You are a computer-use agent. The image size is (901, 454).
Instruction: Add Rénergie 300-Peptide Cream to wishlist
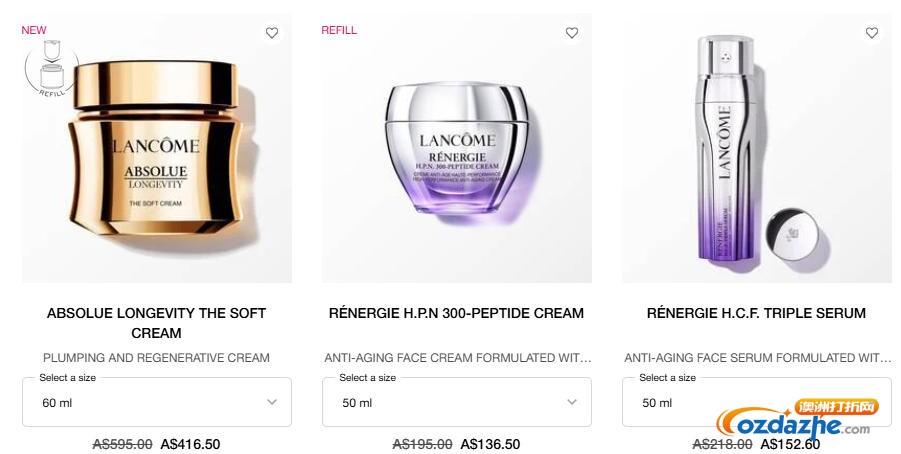[572, 33]
